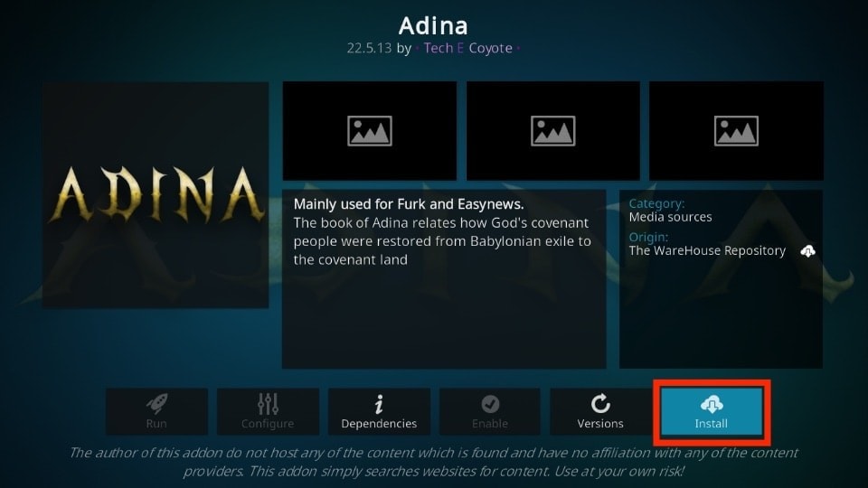The width and height of the screenshot is (868, 488).
Task: Click the disclaimer text at the bottom
Action: click(x=433, y=462)
